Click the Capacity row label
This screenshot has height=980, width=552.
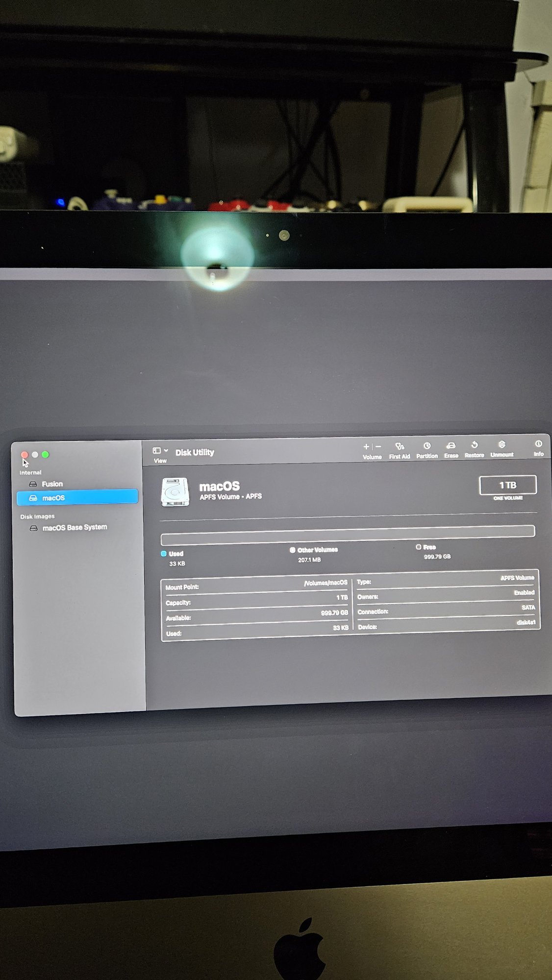pos(178,603)
